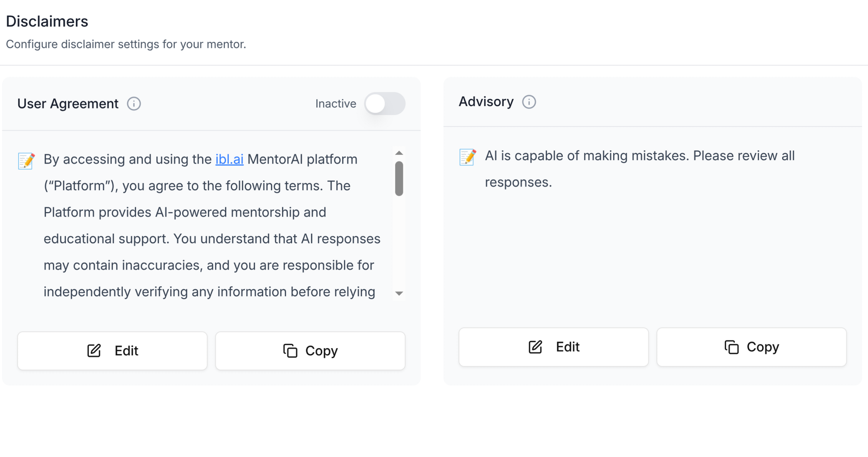Click the duplicate icon in User Agreement Copy

pyautogui.click(x=290, y=351)
